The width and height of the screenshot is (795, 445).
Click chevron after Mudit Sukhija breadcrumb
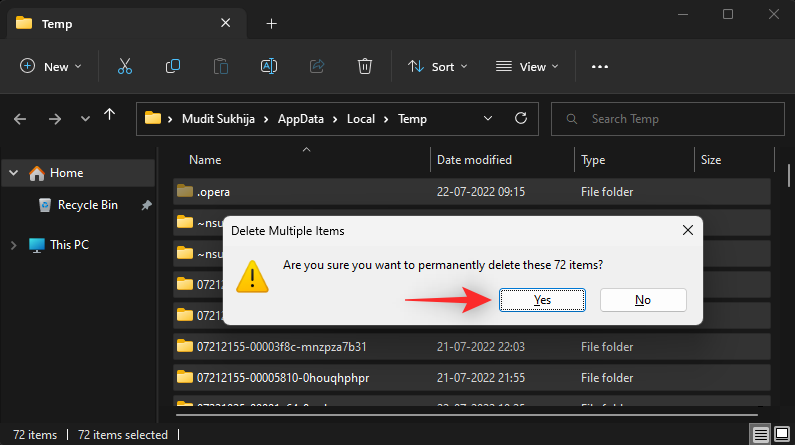pyautogui.click(x=266, y=119)
